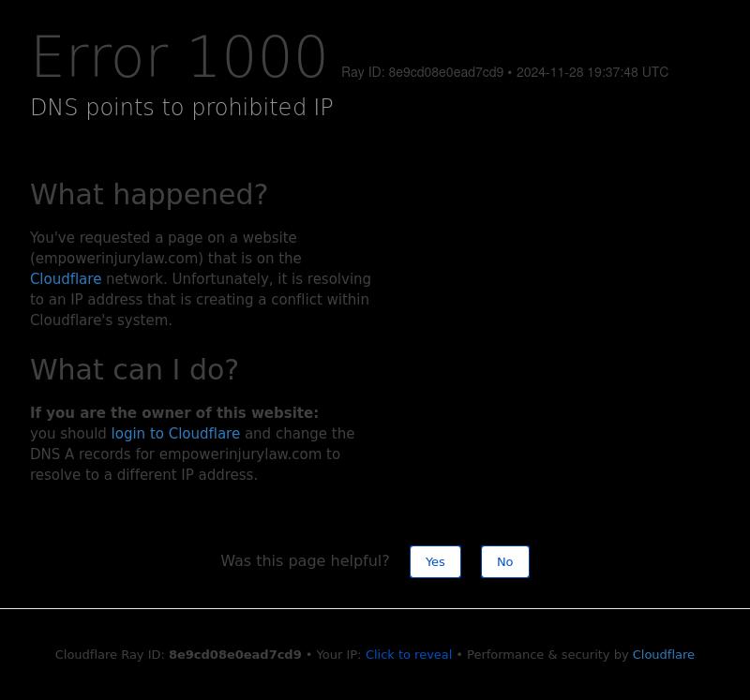Click the bold Ray ID value in the footer
The width and height of the screenshot is (750, 700).
(x=235, y=655)
